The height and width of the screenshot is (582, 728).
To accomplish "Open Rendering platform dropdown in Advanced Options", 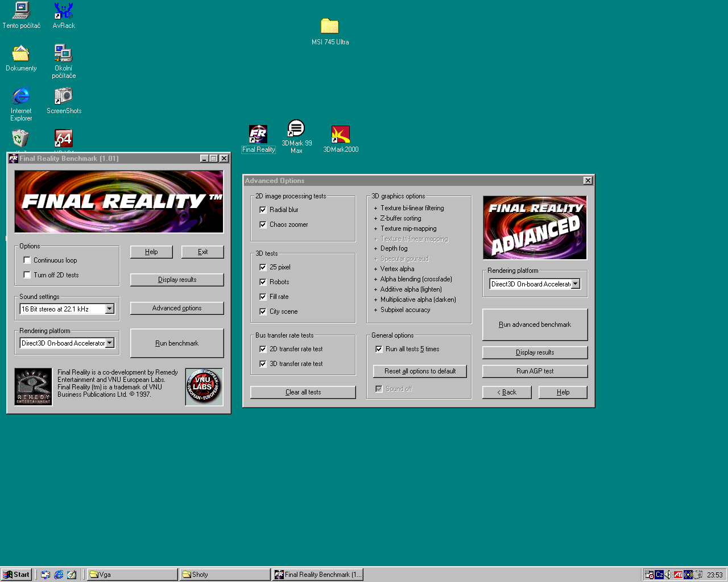I will tap(576, 284).
